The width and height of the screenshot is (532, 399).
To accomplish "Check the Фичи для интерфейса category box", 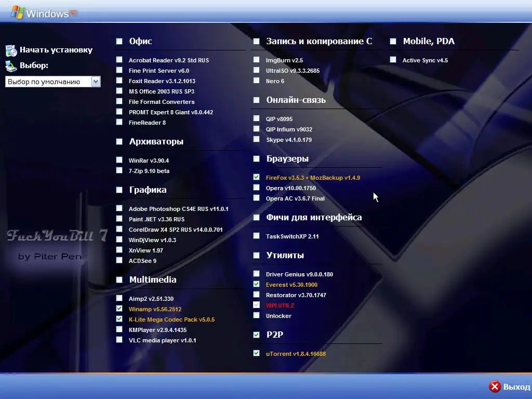I will click(257, 218).
